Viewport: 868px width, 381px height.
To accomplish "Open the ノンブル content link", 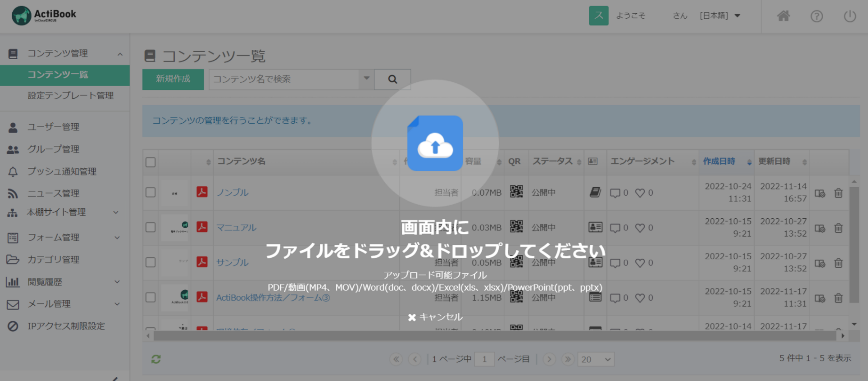I will pyautogui.click(x=232, y=192).
